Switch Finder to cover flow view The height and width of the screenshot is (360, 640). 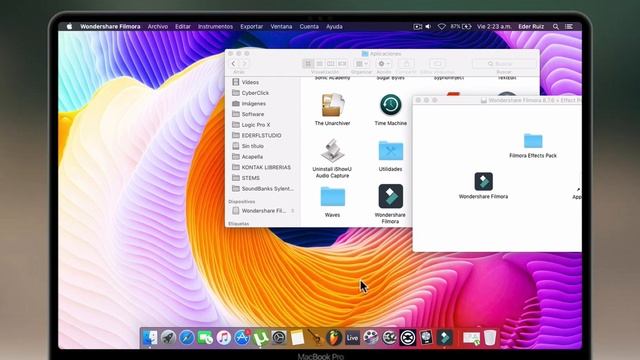click(x=342, y=64)
